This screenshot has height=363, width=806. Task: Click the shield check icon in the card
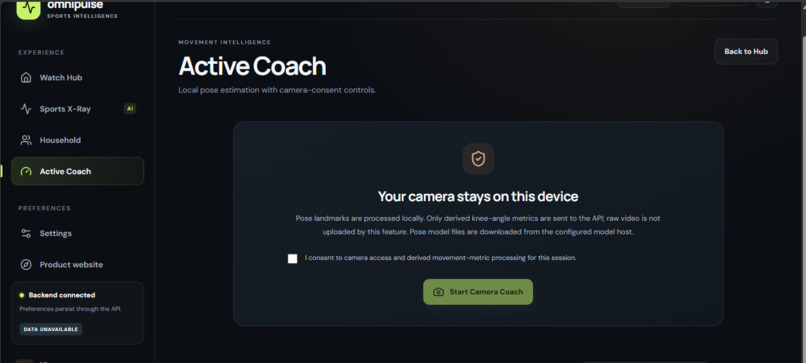478,159
